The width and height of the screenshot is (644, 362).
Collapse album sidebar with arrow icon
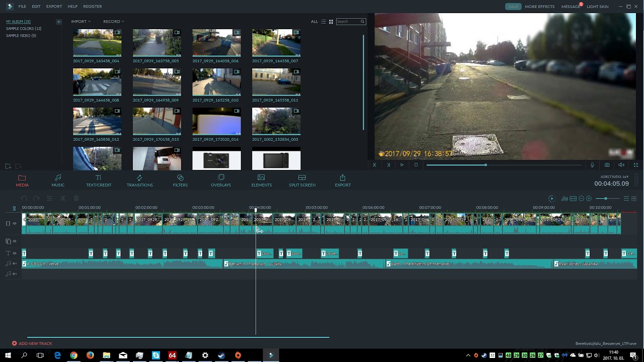[59, 22]
